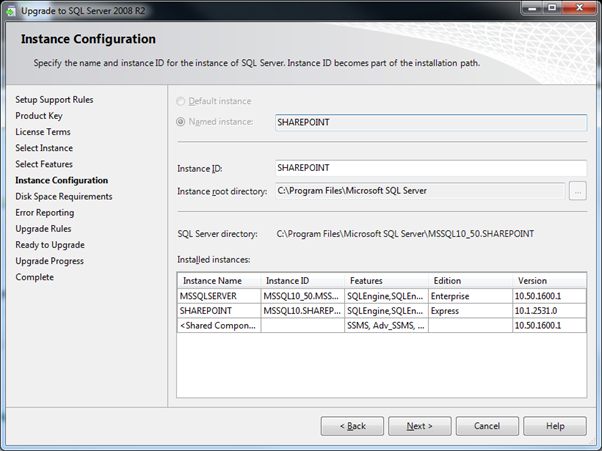Go to the Complete step
The height and width of the screenshot is (451, 602).
click(x=35, y=277)
